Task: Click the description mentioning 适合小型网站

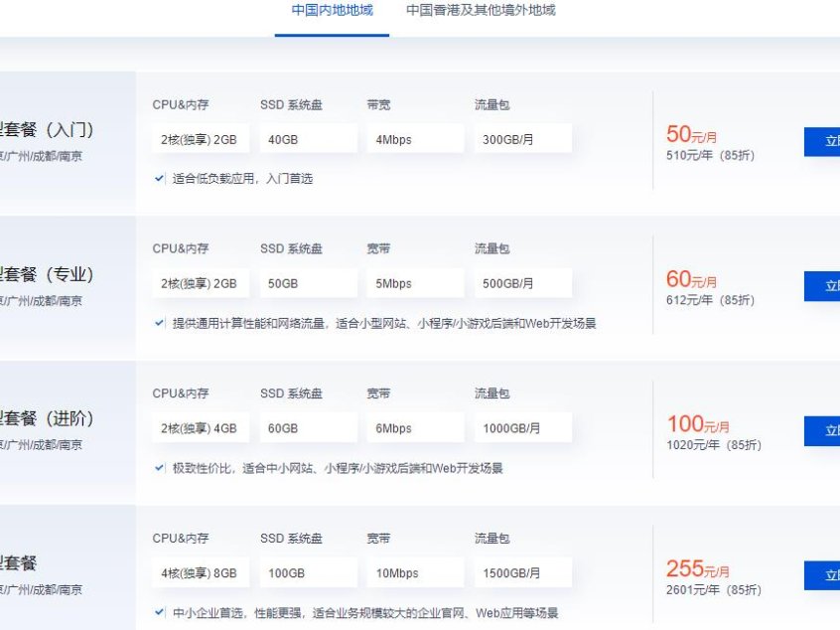Action: pyautogui.click(x=384, y=323)
